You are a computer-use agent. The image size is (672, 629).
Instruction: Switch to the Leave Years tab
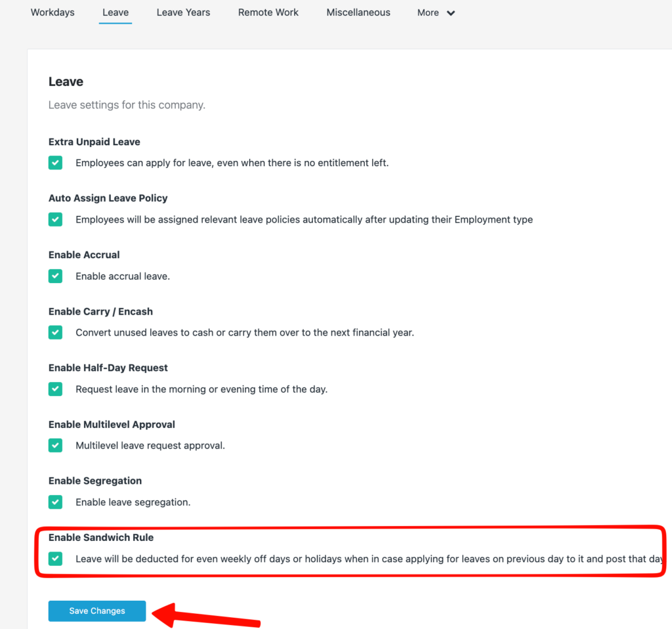point(183,12)
